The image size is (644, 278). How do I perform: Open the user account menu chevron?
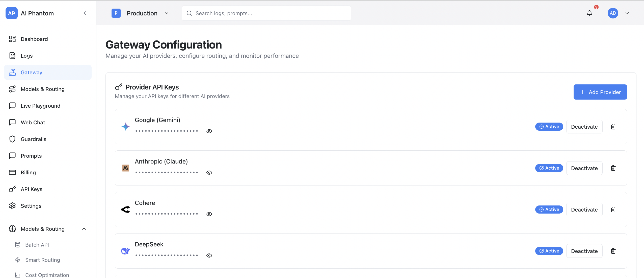[x=627, y=13]
